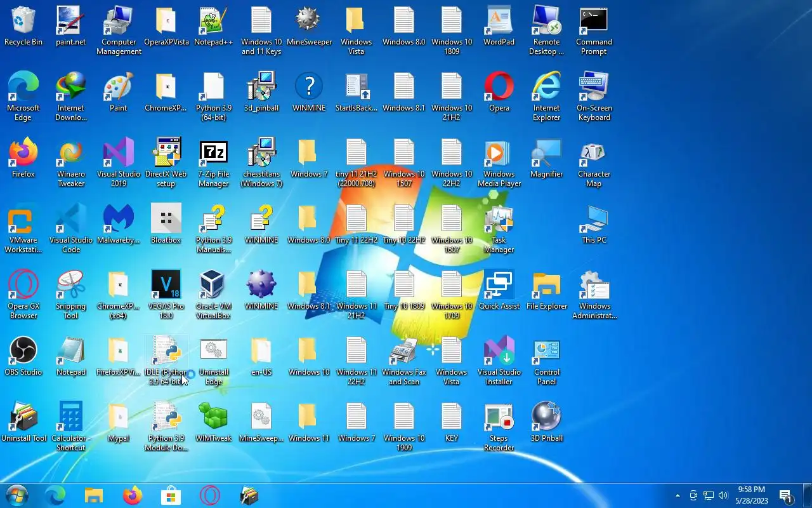Select Remote Desktop shortcut icon
This screenshot has width=812, height=508.
click(x=547, y=31)
